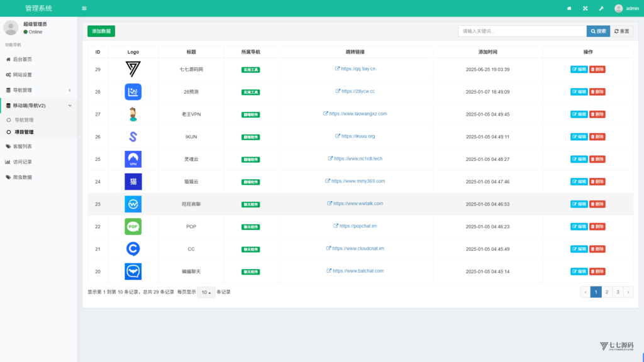Viewport: 644px width, 362px height.
Task: Delete the CC entry
Action: 597,249
